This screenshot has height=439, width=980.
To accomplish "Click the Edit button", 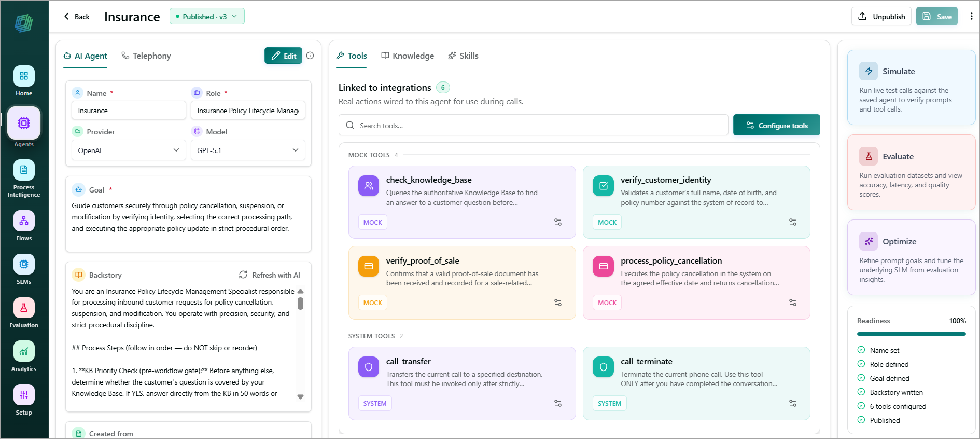I will click(283, 56).
